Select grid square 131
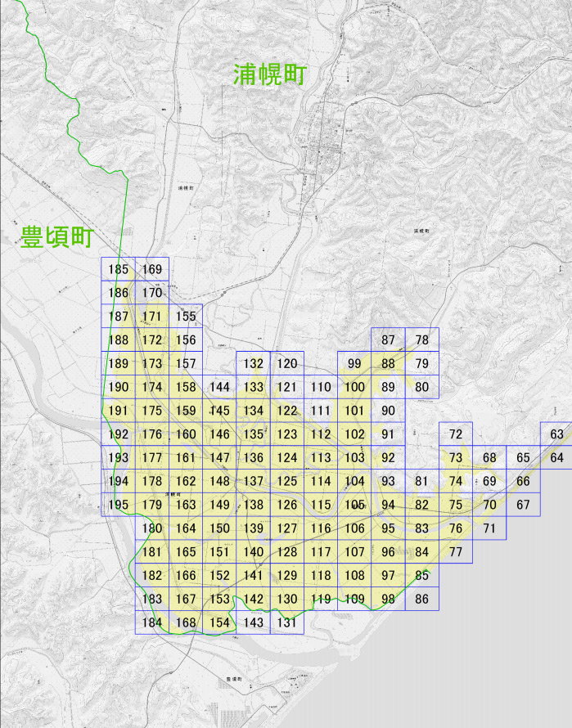Image resolution: width=572 pixels, height=728 pixels. 287,622
